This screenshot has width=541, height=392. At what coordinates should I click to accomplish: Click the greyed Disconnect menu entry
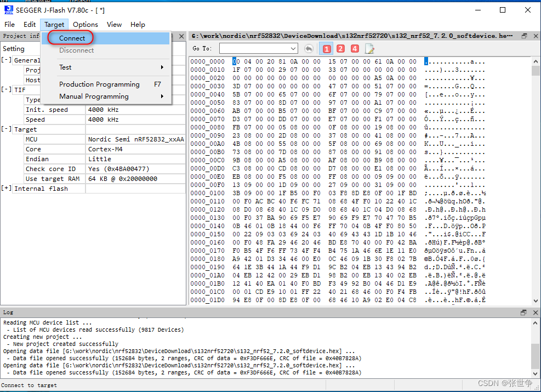(x=106, y=50)
